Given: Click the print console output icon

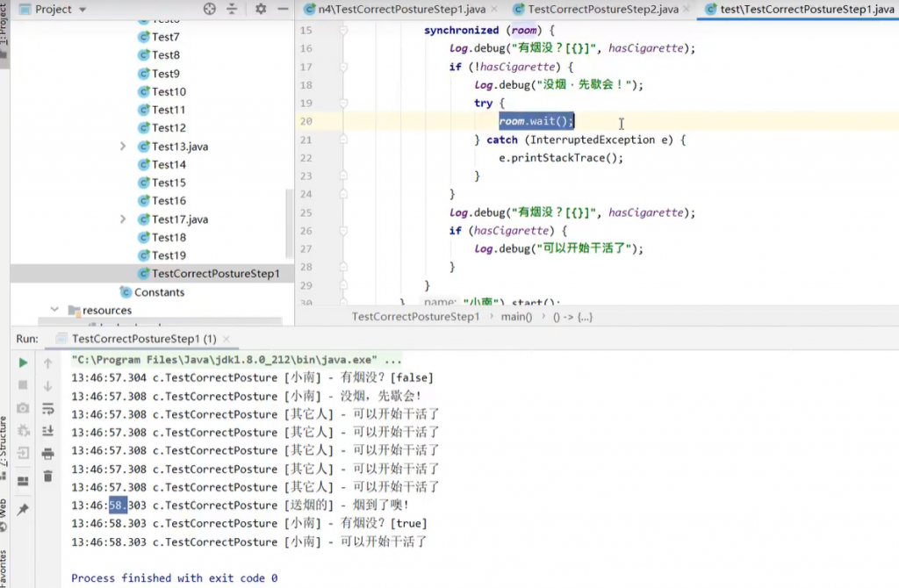Looking at the screenshot, I should tap(48, 454).
